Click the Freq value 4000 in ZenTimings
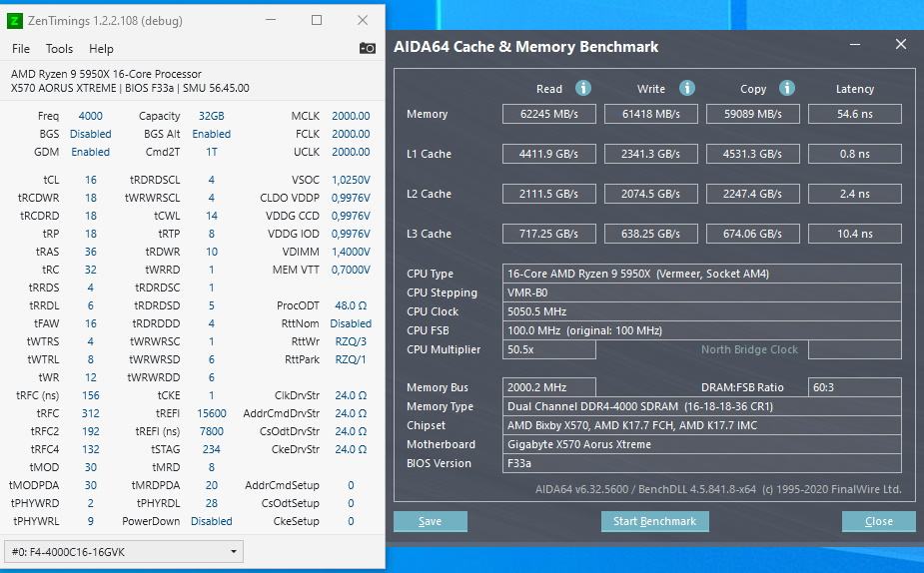 click(90, 116)
